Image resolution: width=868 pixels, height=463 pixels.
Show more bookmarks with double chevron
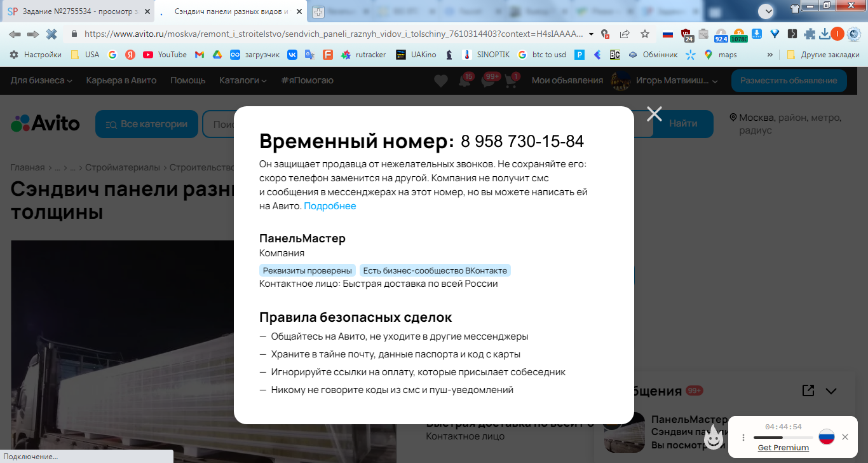(770, 55)
